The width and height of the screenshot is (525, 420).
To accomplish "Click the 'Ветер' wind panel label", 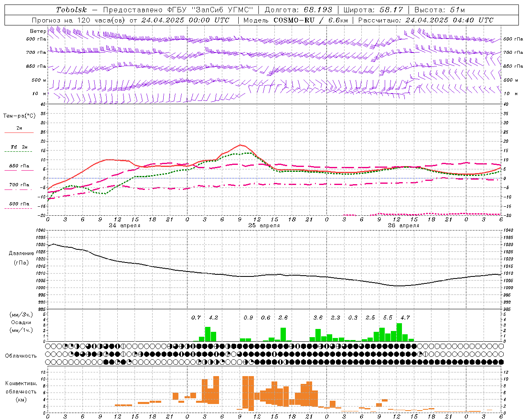I will [x=38, y=31].
